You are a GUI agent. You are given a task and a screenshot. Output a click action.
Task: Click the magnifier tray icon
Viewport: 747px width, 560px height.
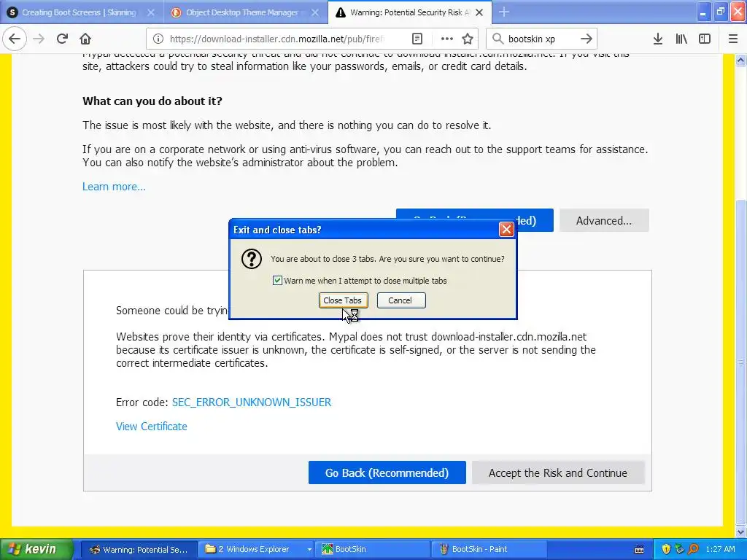pos(693,549)
